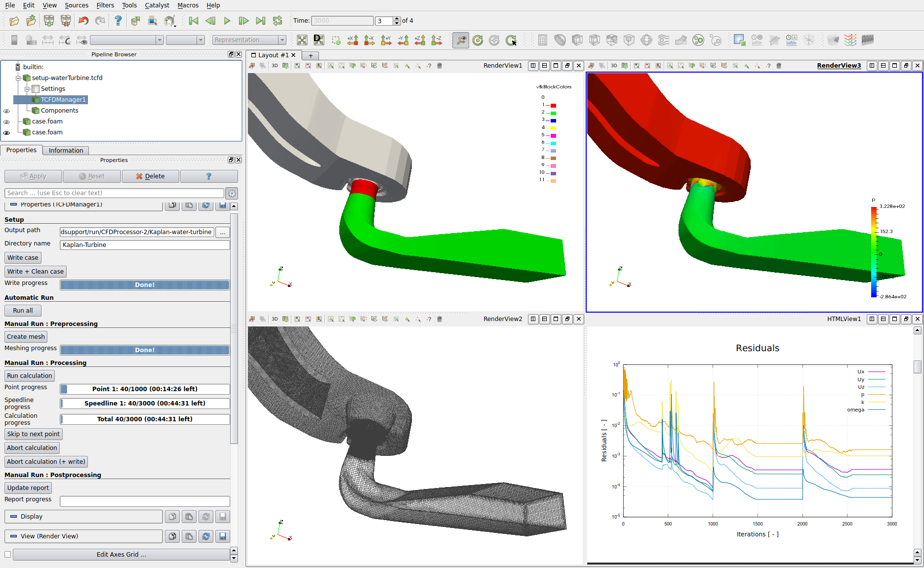Toggle visibility of the Components item
This screenshot has width=924, height=568.
[x=7, y=111]
